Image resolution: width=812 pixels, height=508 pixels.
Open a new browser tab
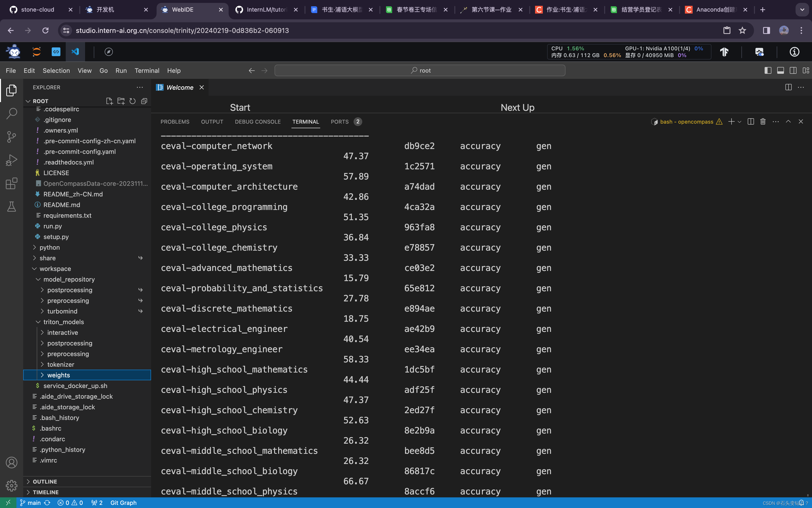(762, 10)
